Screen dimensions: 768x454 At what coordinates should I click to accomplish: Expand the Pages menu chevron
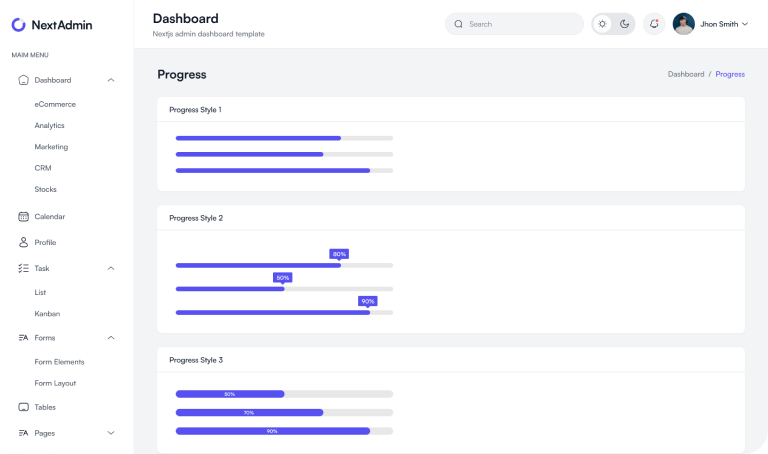click(x=111, y=433)
